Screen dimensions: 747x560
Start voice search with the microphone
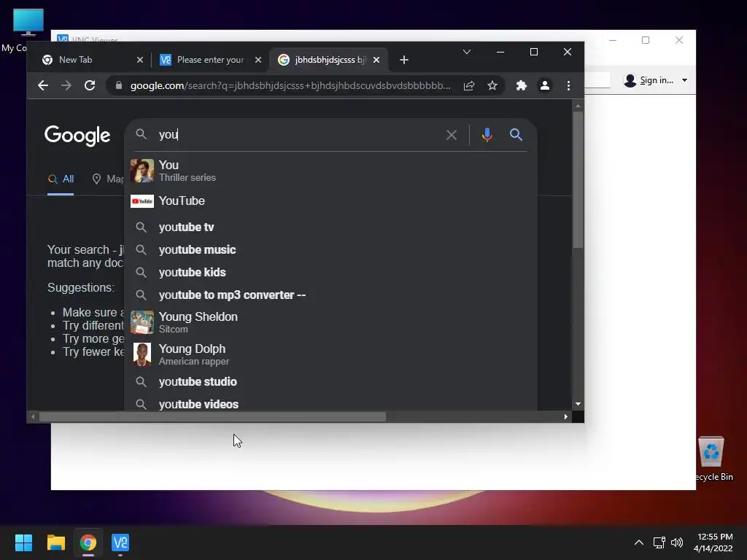[x=487, y=135]
